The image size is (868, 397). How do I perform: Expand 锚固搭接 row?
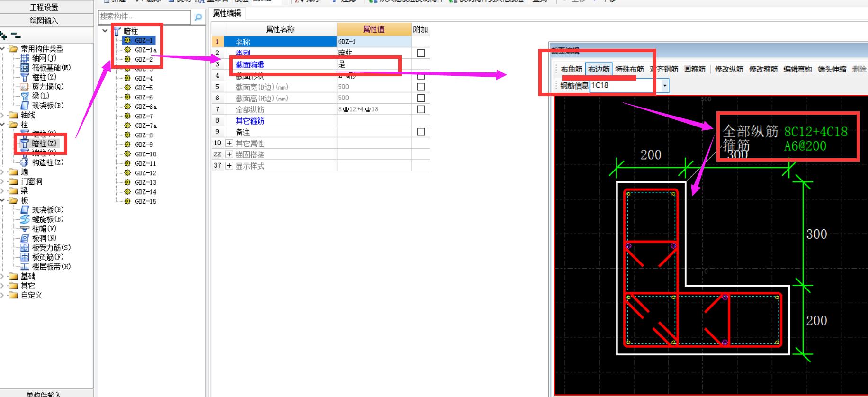pos(229,154)
